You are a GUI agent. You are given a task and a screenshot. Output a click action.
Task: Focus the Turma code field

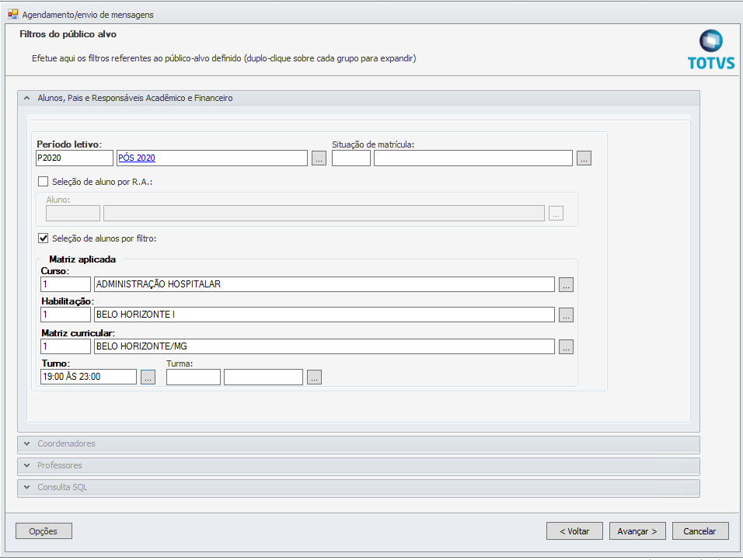pos(194,377)
